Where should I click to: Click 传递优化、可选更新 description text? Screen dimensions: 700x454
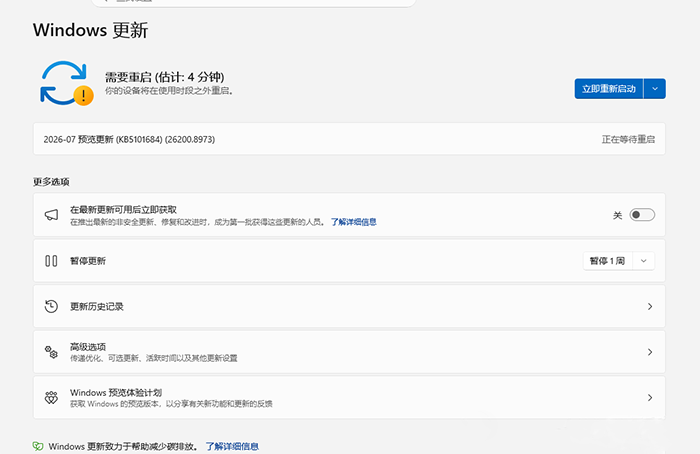pos(154,358)
